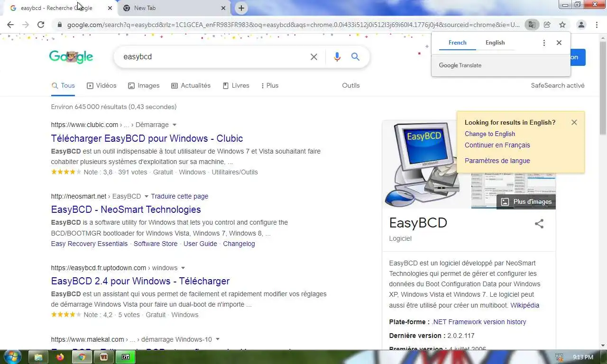The image size is (607, 364).
Task: Open the 'Changelog' sitelink
Action: [x=239, y=244]
